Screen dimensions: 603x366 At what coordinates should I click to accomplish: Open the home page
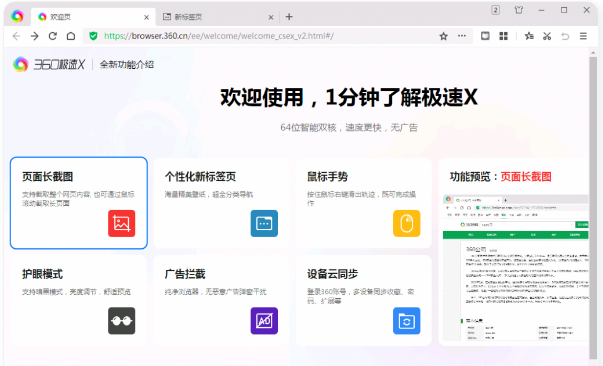coord(71,36)
